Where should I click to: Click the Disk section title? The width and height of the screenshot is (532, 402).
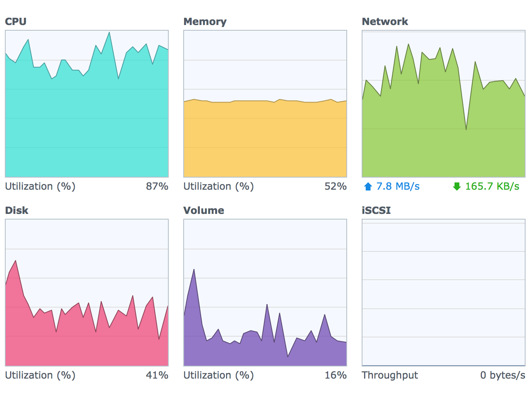tap(17, 211)
